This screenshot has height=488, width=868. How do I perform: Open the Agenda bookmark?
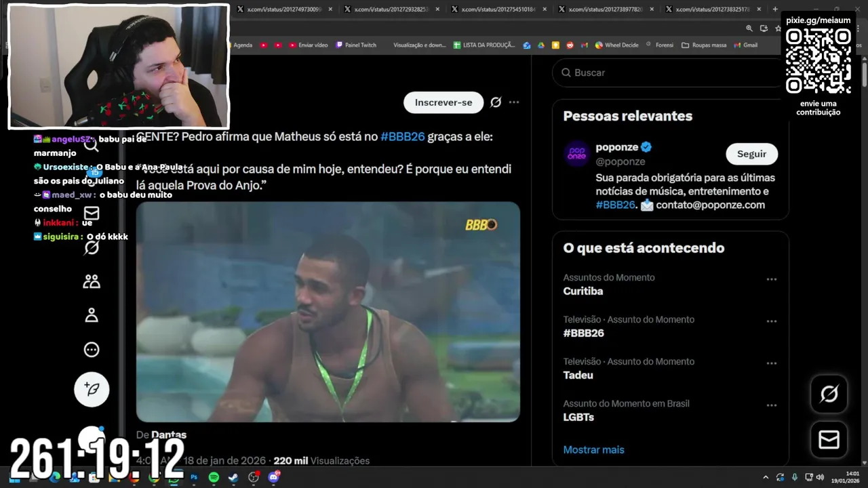pyautogui.click(x=243, y=45)
